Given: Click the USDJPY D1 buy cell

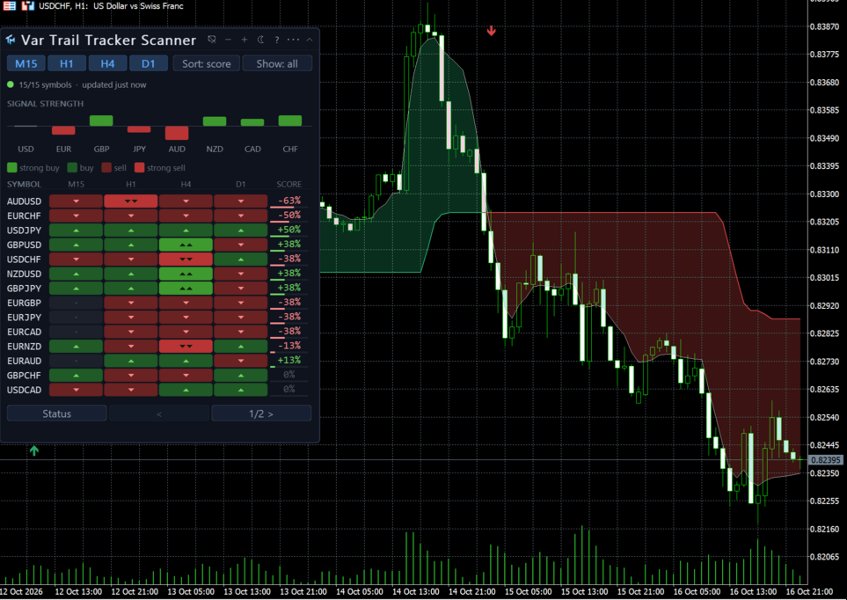Looking at the screenshot, I should point(240,231).
